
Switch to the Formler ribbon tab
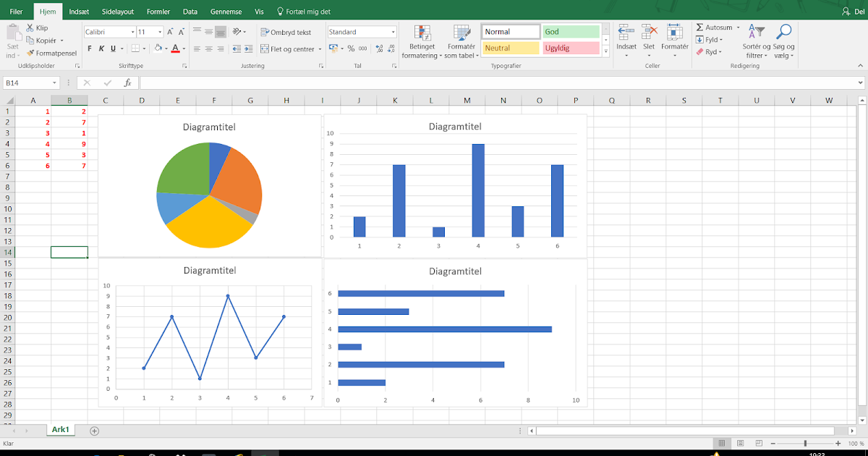click(x=158, y=11)
